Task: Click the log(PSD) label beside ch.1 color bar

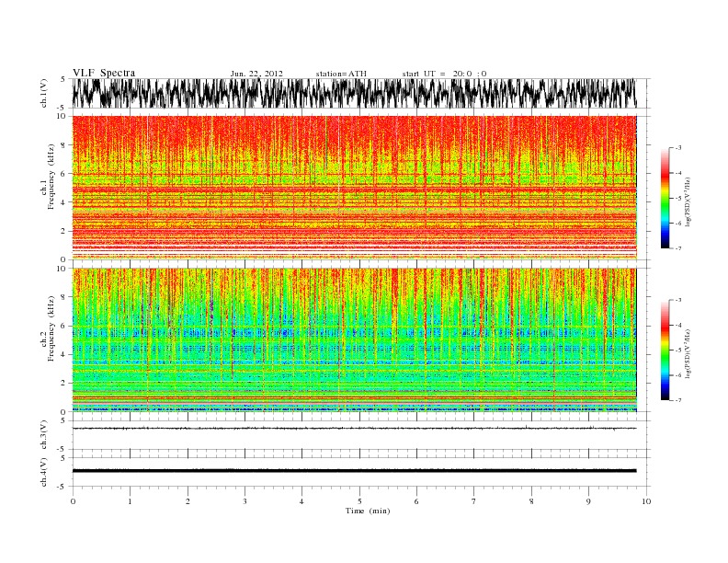Action: (x=688, y=202)
